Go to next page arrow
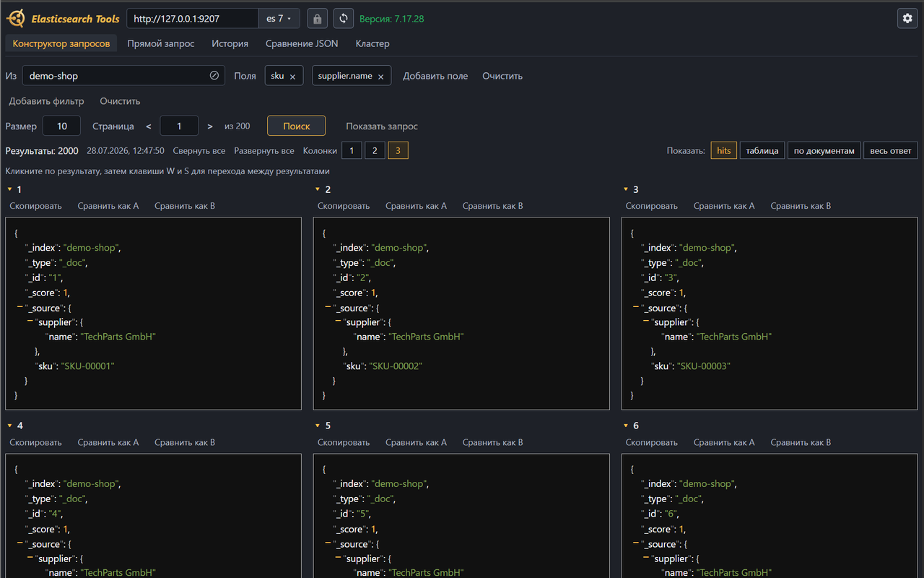Screen dimensions: 924x578 tap(210, 126)
